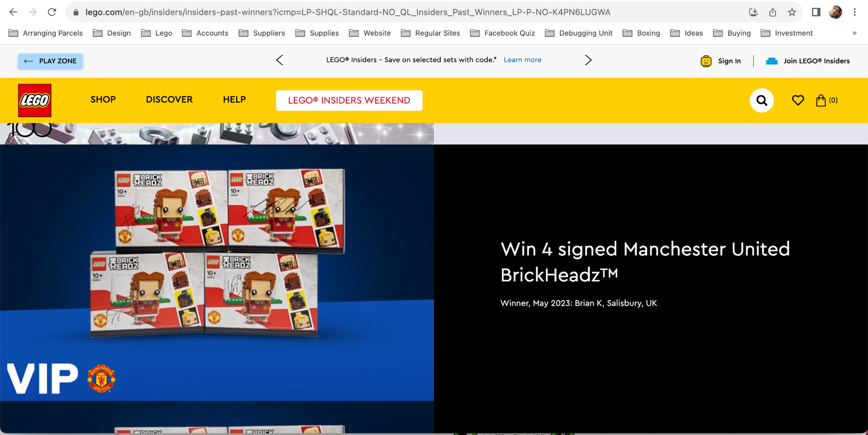
Task: Click the install app icon in address bar
Action: pos(754,12)
